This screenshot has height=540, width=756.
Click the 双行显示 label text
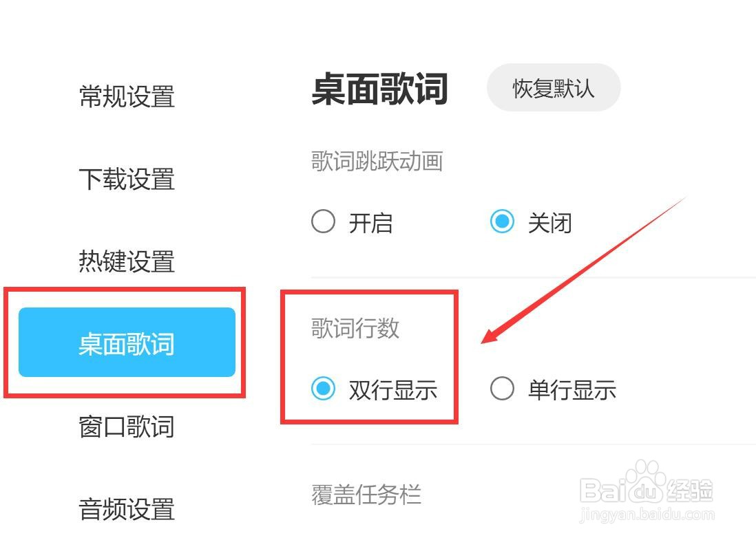tap(393, 389)
